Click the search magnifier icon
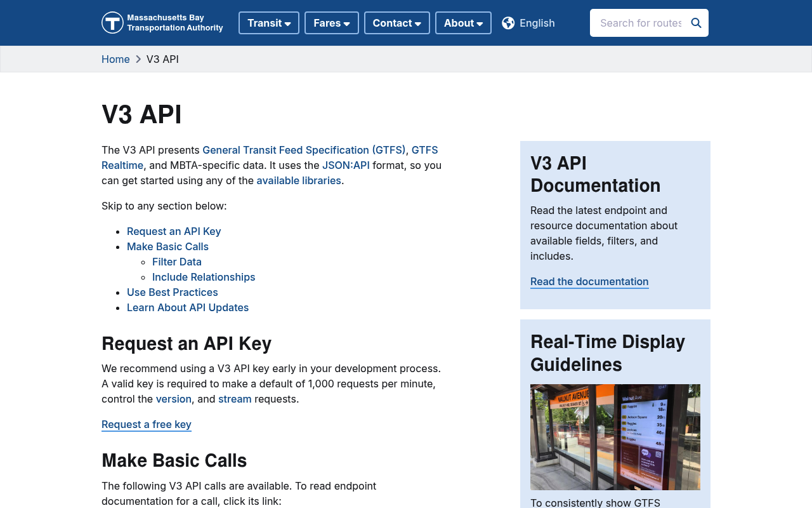 (696, 23)
